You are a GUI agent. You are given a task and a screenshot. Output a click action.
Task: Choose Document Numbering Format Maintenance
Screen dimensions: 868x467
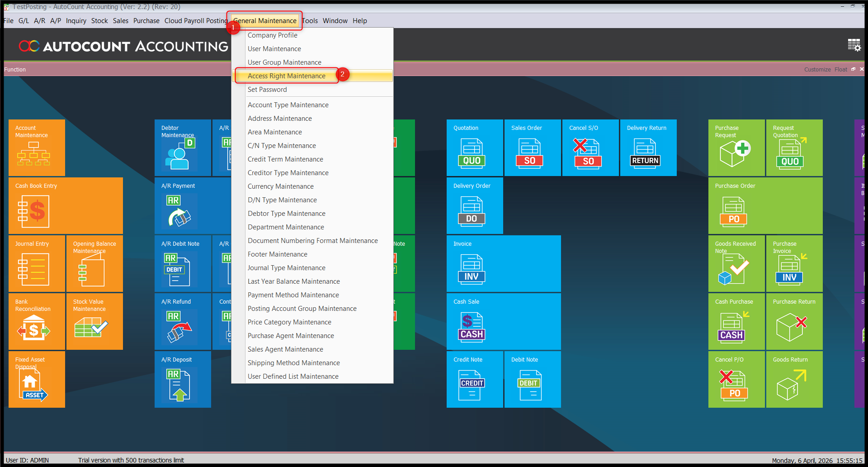(313, 241)
